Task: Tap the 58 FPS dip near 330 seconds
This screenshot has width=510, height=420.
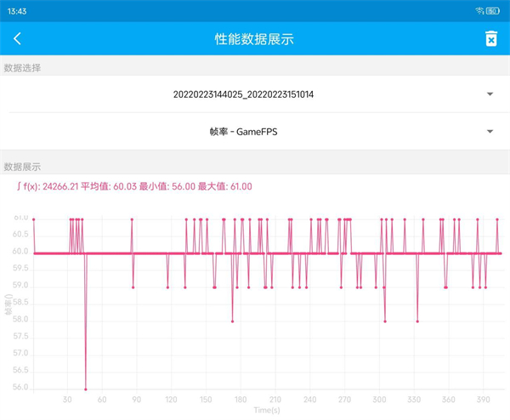Action: pos(417,321)
